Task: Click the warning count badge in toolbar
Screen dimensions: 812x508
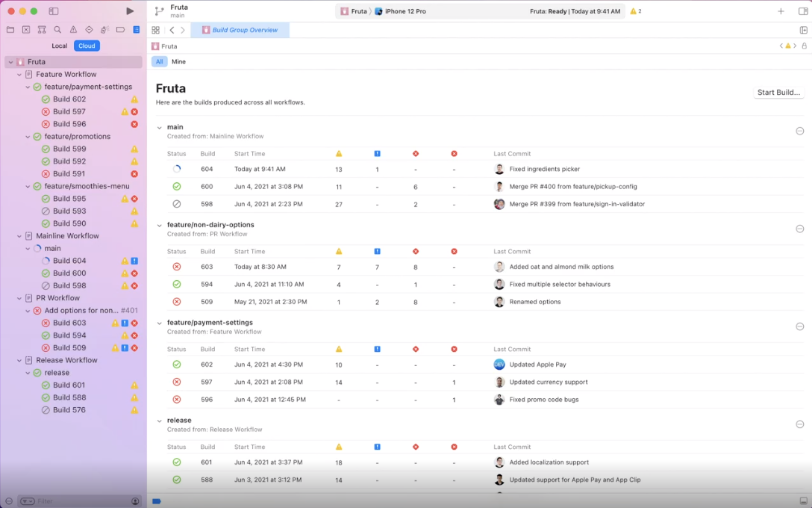Action: tap(636, 11)
